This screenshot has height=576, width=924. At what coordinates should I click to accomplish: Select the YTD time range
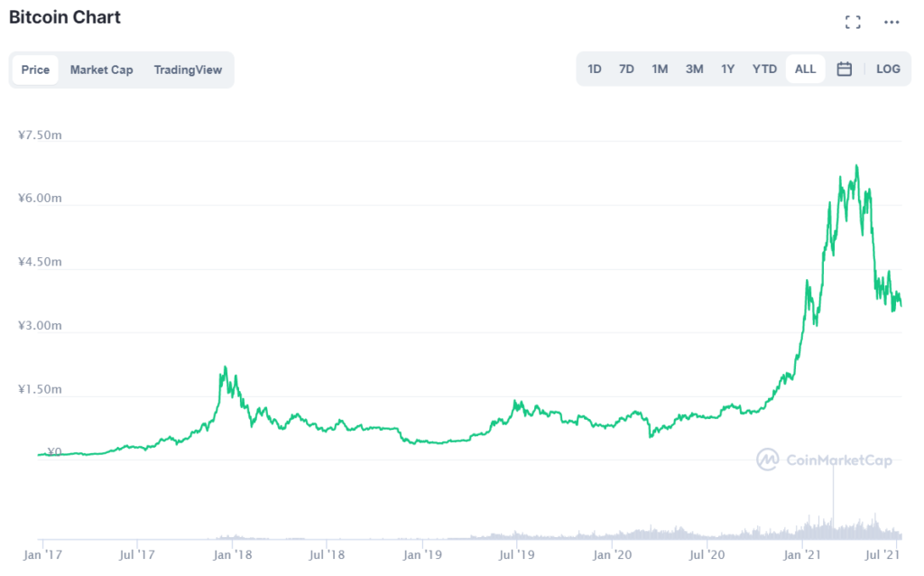764,69
